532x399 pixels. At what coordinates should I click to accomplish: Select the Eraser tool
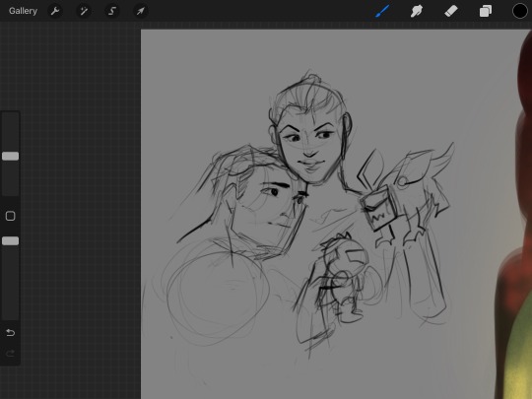click(451, 11)
